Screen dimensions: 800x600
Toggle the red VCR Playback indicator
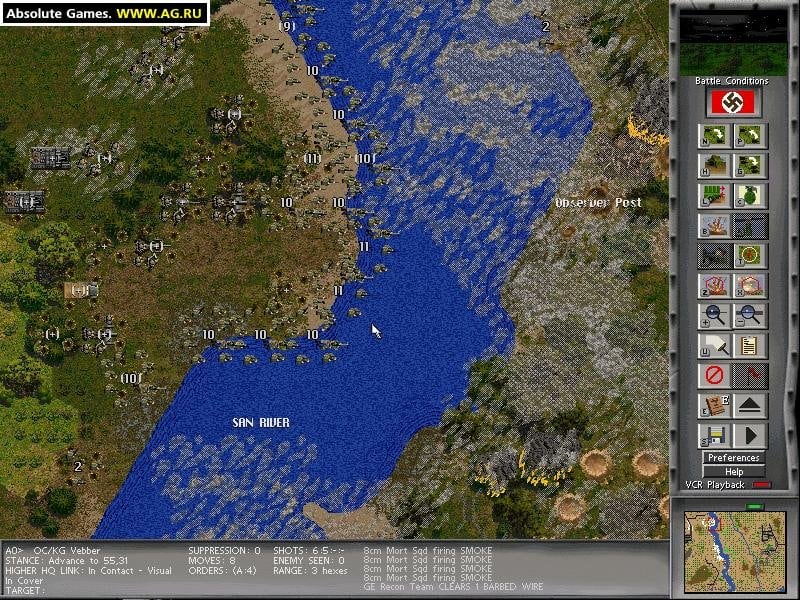click(762, 485)
